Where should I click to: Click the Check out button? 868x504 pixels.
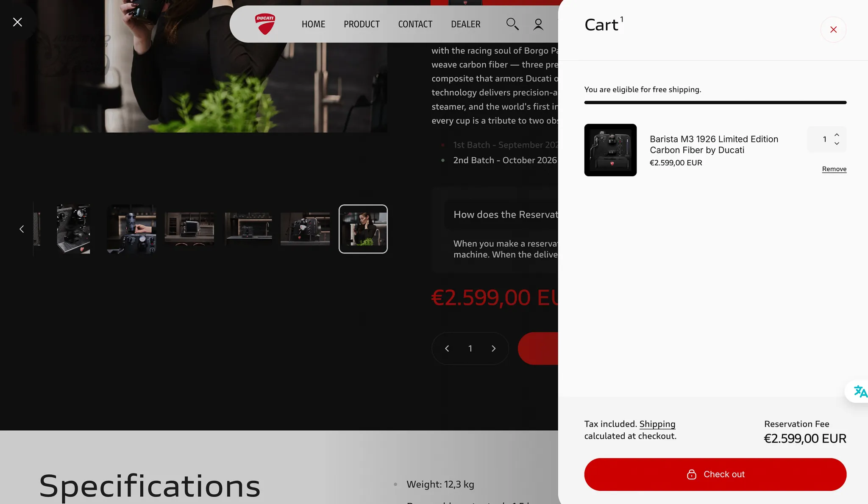coord(715,474)
